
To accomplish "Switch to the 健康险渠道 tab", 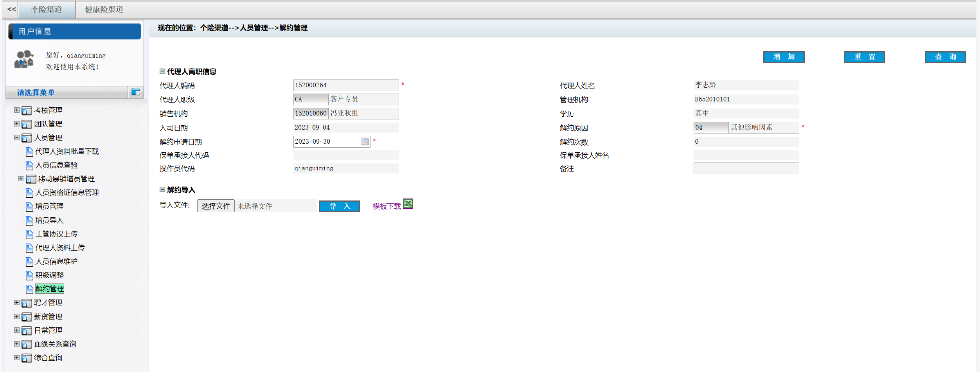I will (x=104, y=9).
